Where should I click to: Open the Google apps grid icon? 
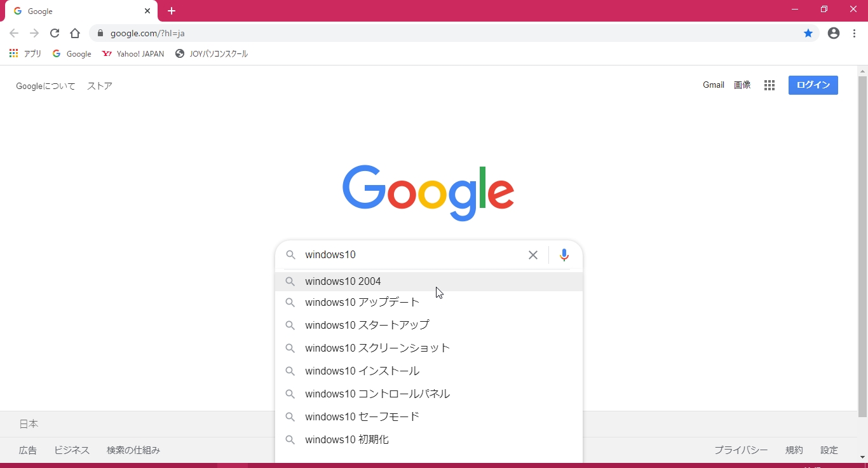click(x=770, y=85)
